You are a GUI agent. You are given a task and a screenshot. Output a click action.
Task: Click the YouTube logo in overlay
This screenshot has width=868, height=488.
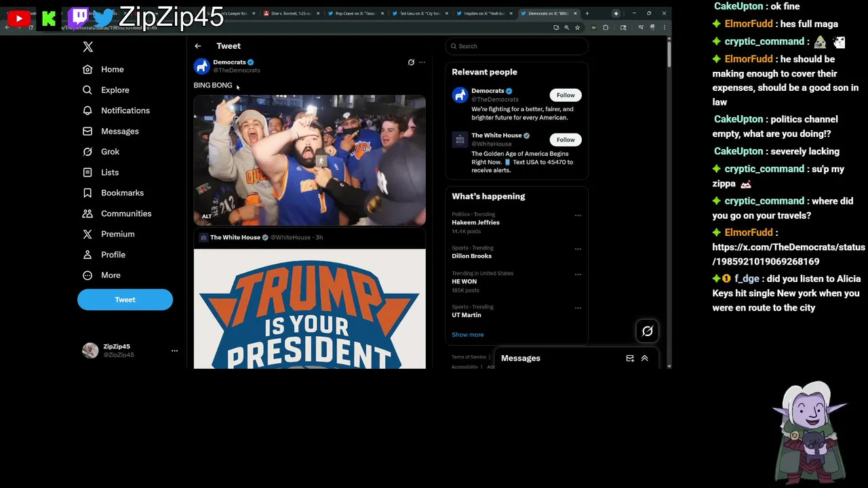19,19
